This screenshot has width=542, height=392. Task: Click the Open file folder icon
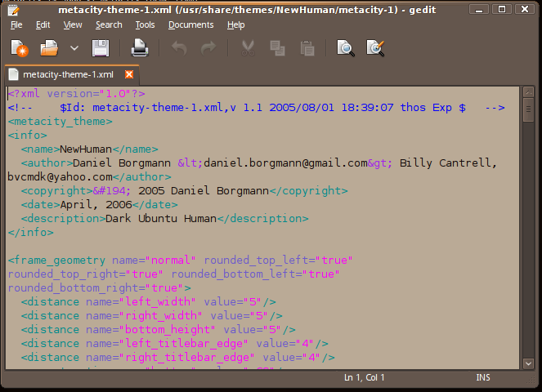point(50,49)
